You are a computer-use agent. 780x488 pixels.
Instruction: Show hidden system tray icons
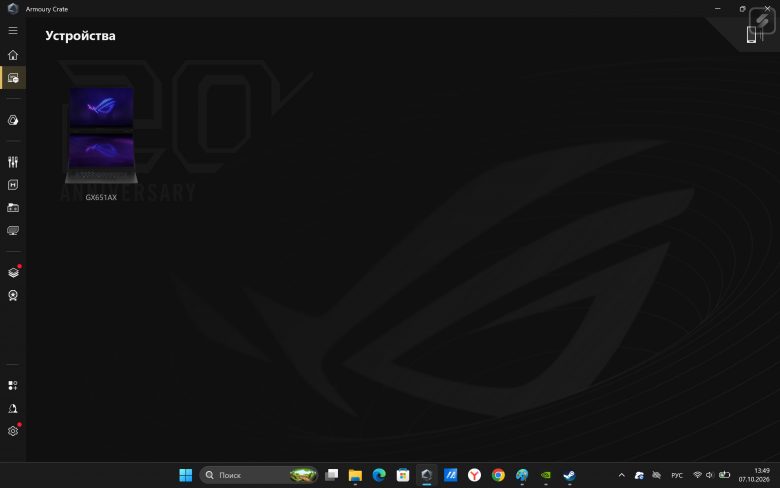pos(621,475)
